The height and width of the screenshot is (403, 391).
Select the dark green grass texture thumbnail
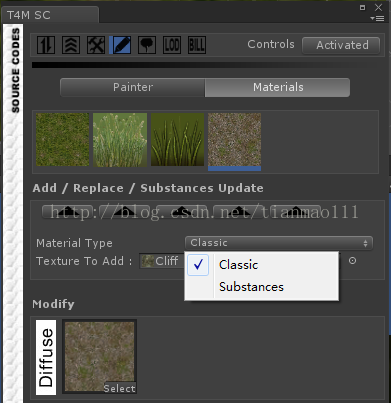[x=63, y=139]
